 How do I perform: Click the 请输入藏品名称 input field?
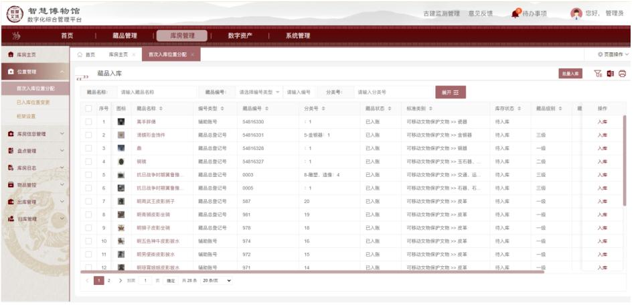coord(154,92)
